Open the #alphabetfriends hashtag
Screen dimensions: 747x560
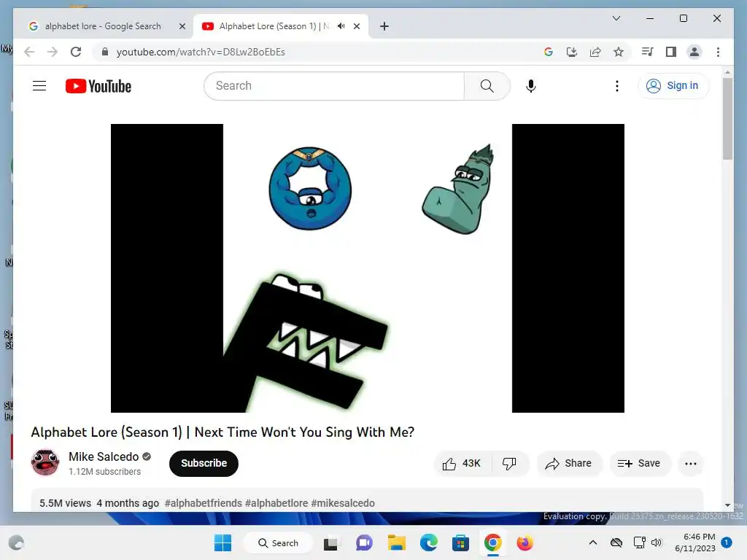[204, 503]
